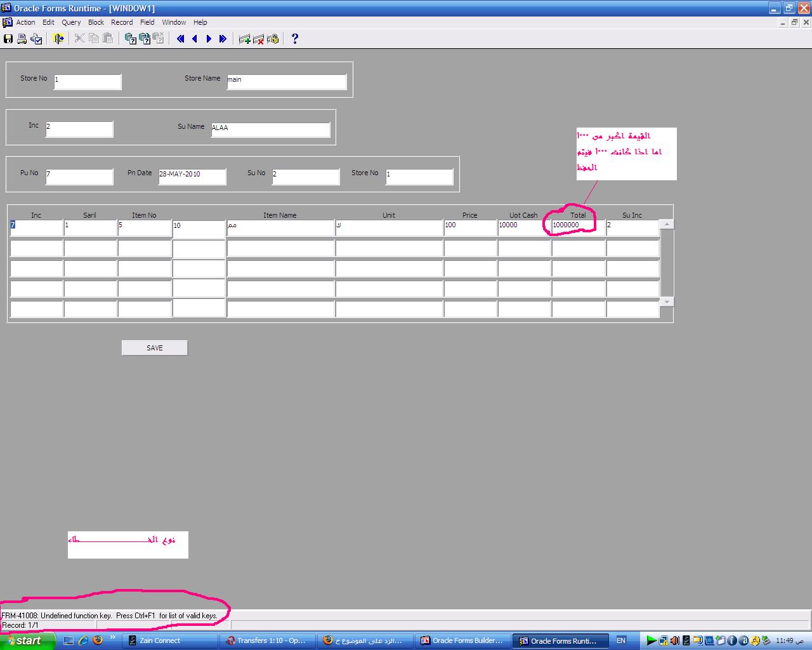812x650 pixels.
Task: Click the Insert Record toolbar icon
Action: click(244, 39)
